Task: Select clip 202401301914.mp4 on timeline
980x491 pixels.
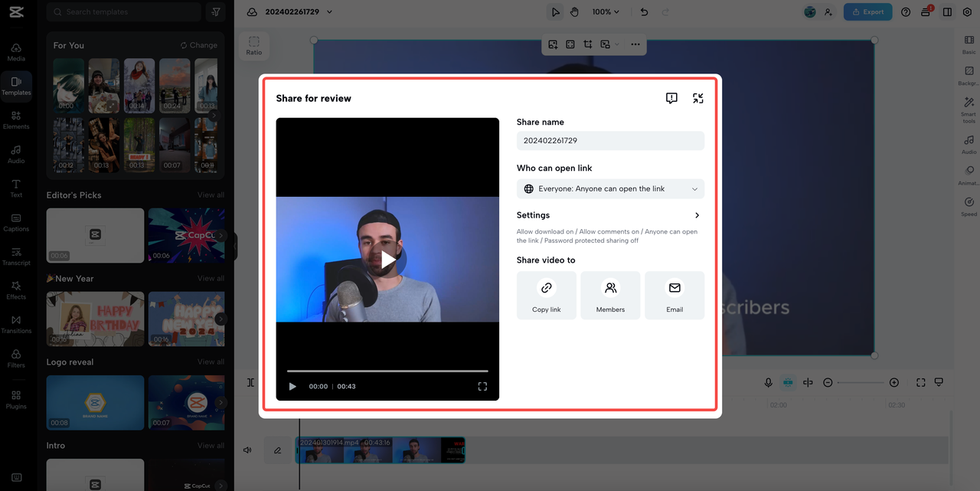Action: coord(381,450)
